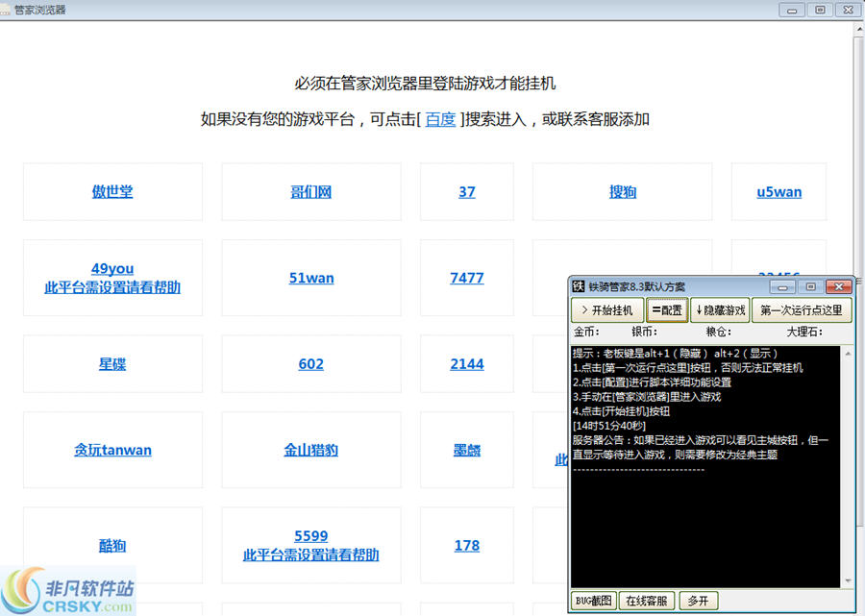The height and width of the screenshot is (616, 865).
Task: Close the 管家浏览器 window
Action: [x=849, y=10]
